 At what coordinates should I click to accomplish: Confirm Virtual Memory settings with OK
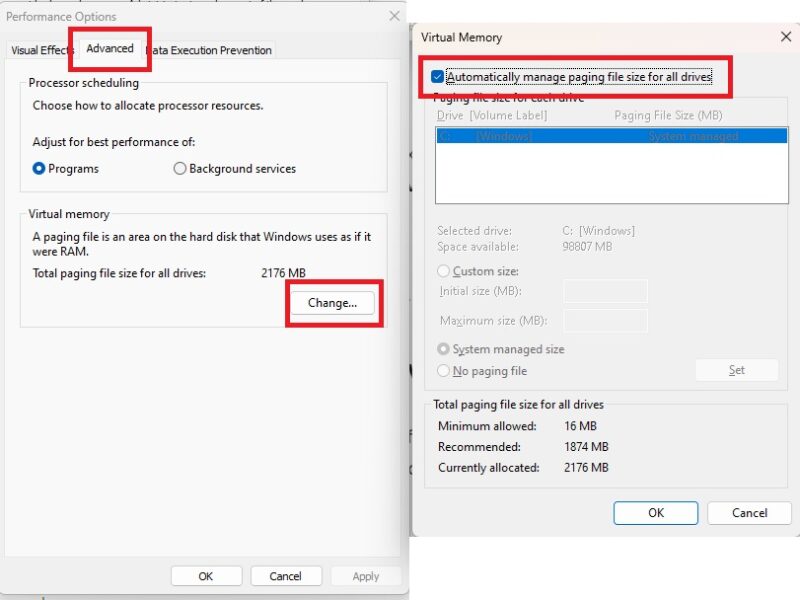pyautogui.click(x=655, y=512)
